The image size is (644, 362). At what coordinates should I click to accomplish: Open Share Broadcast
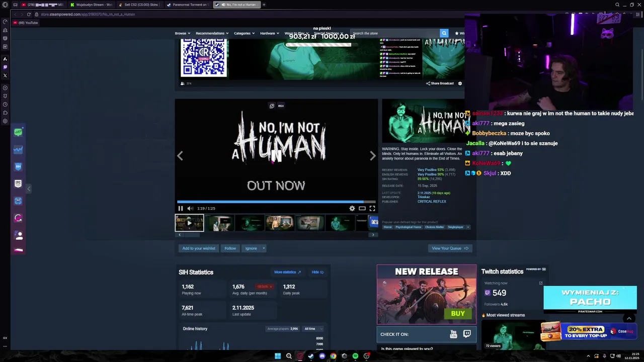(x=440, y=83)
